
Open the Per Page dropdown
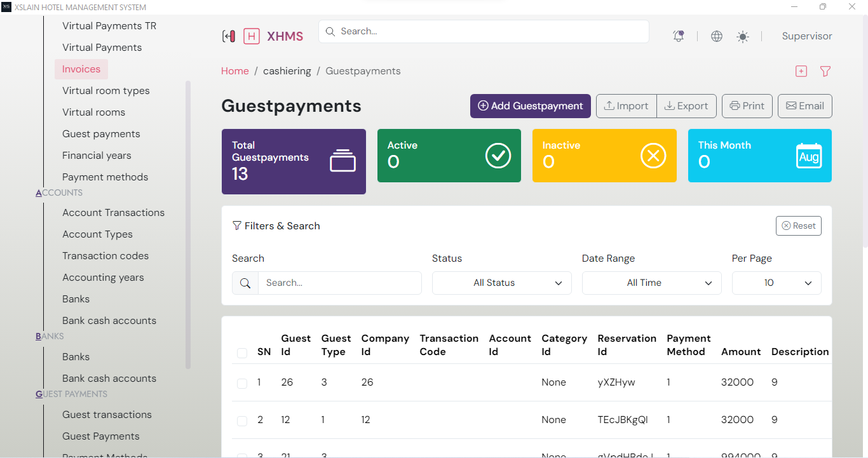(776, 283)
